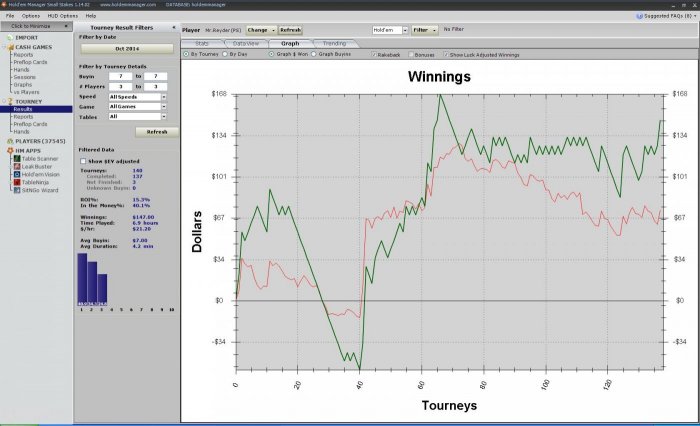The image size is (700, 426).
Task: Switch to the Trending tab
Action: [x=334, y=43]
